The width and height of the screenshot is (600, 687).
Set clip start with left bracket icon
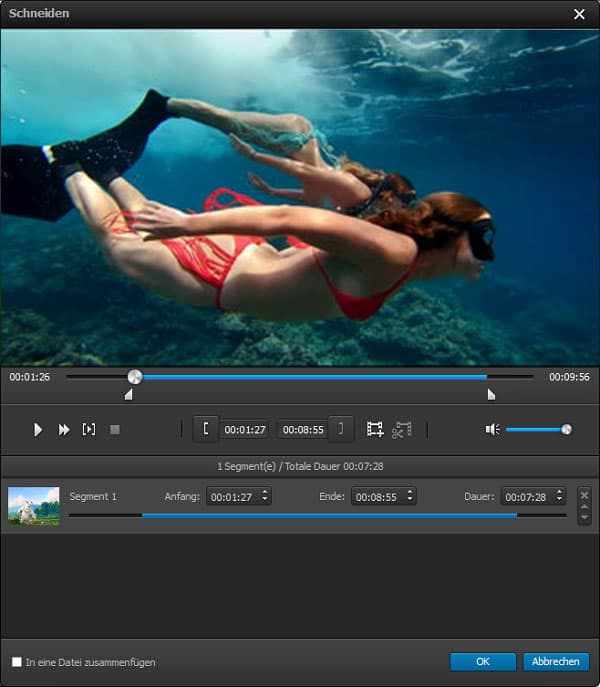tap(206, 429)
